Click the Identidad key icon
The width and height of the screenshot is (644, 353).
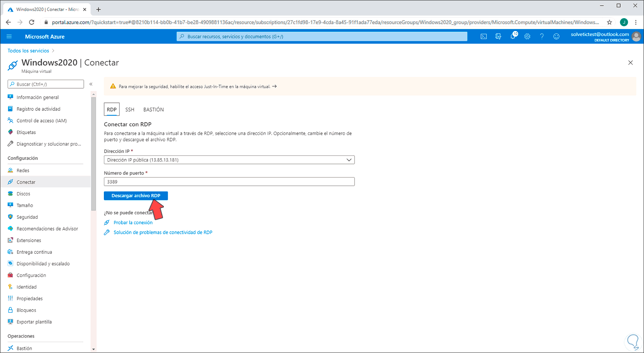coord(10,287)
